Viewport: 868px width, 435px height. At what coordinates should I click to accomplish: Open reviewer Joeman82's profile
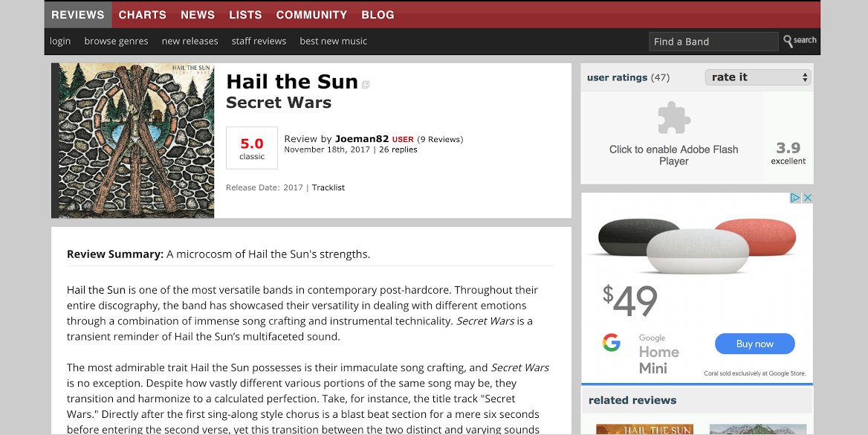(362, 139)
